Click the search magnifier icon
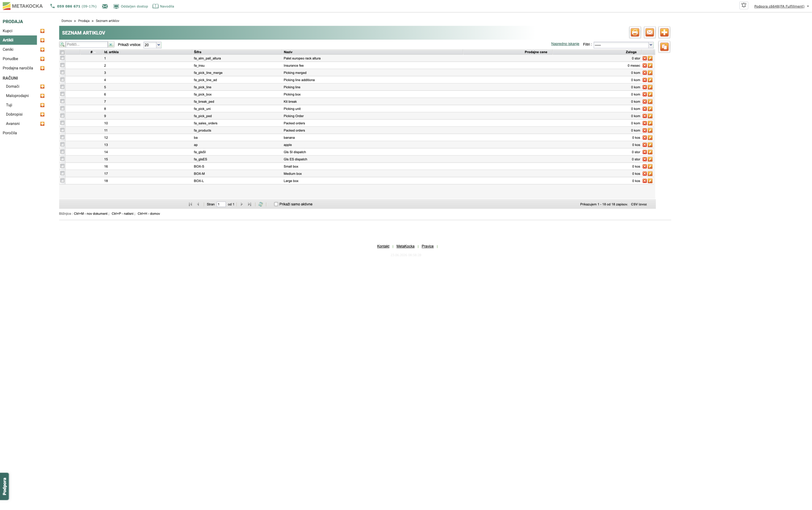Screen dimensions: 812x510 62,44
